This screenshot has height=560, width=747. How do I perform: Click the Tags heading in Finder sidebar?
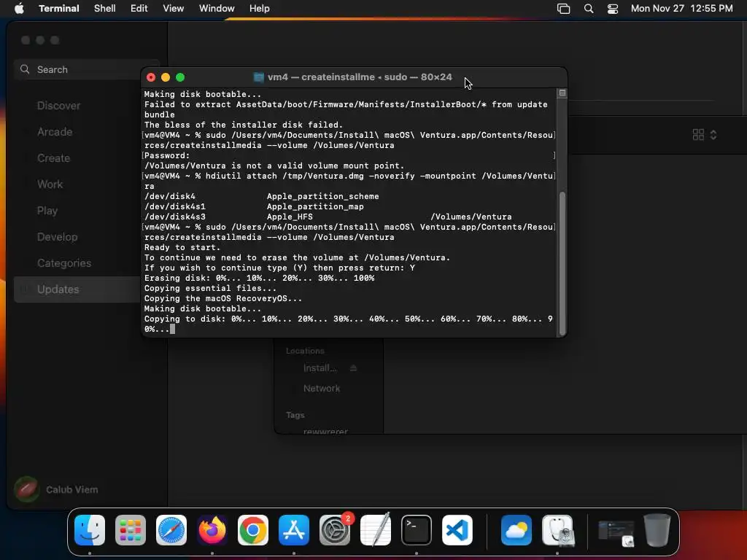[x=295, y=415]
